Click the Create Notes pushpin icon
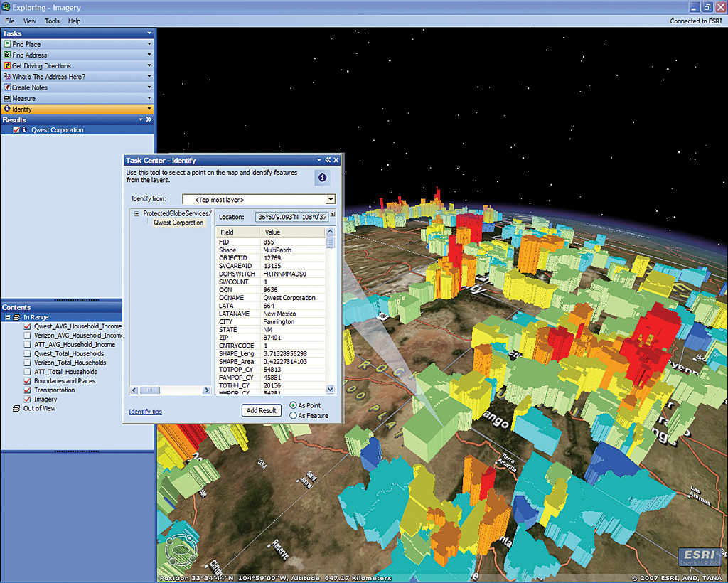Image resolution: width=728 pixels, height=583 pixels. tap(7, 87)
